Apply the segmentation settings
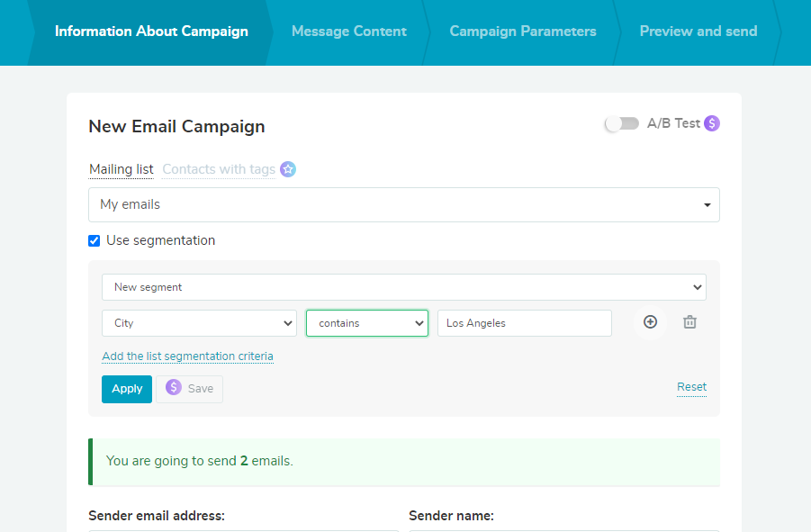The image size is (811, 532). (x=126, y=388)
